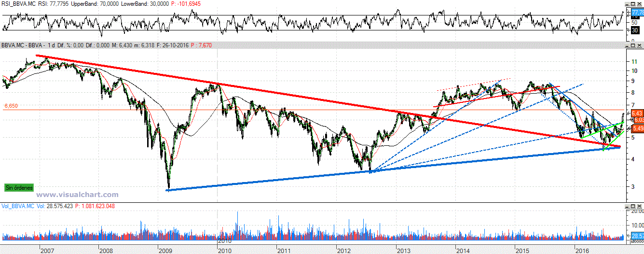
Task: Click the 6,43 last price tag
Action: pyautogui.click(x=637, y=112)
